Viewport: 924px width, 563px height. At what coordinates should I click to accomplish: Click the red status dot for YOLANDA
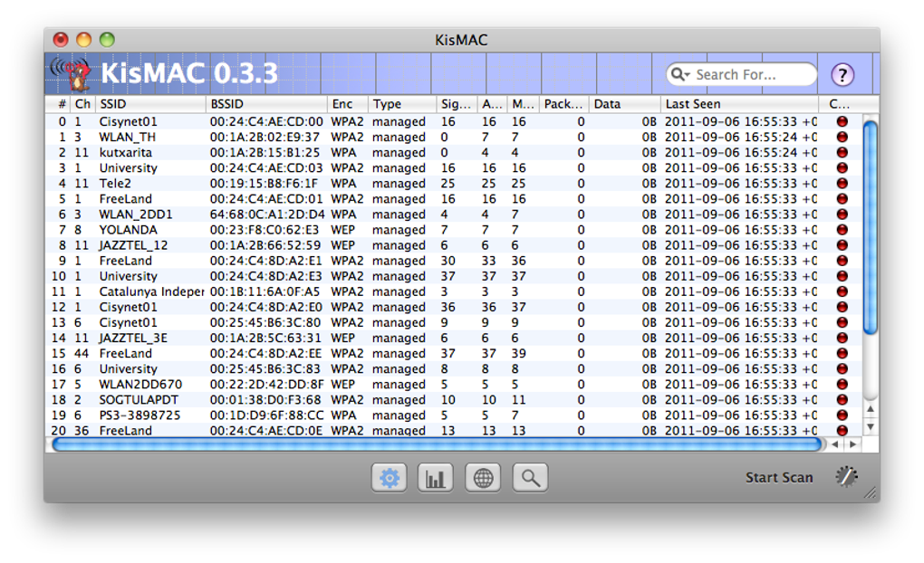[x=842, y=230]
